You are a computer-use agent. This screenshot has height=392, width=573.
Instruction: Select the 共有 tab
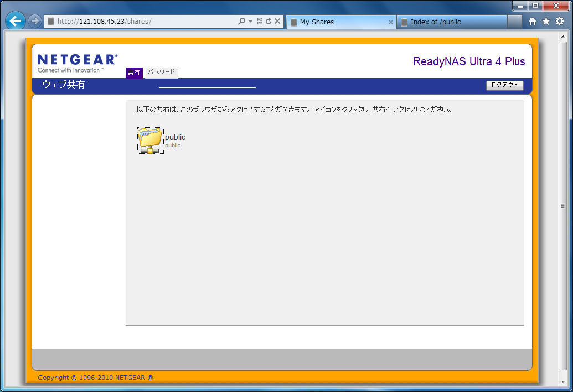point(134,73)
